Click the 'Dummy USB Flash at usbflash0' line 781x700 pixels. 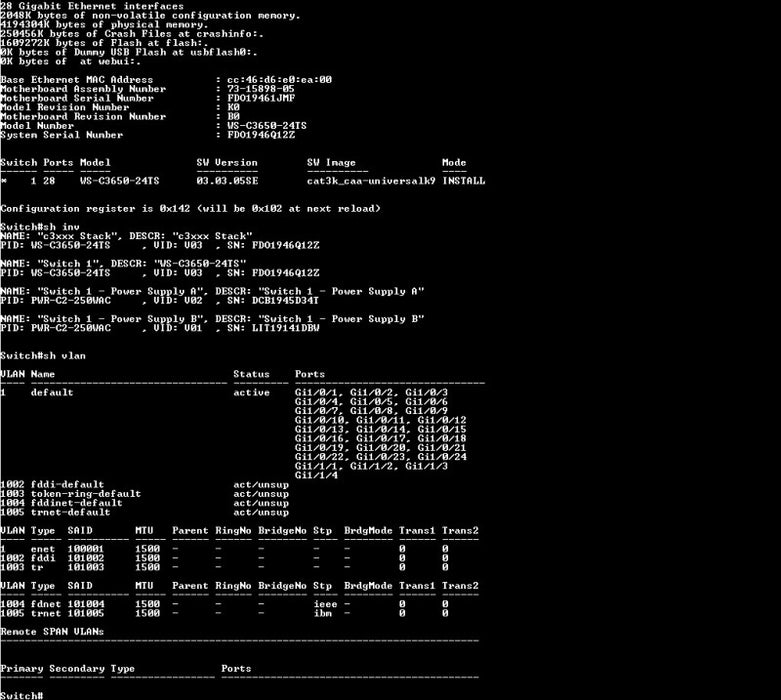(x=129, y=52)
